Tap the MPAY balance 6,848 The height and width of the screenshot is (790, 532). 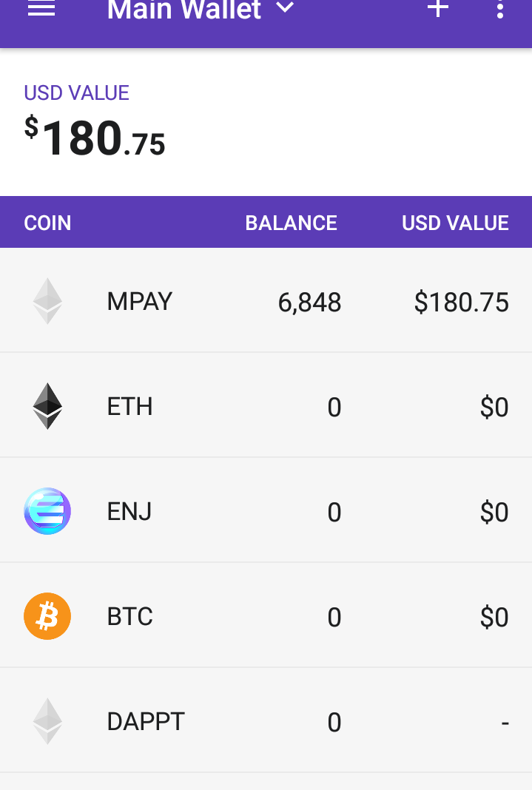(x=310, y=303)
